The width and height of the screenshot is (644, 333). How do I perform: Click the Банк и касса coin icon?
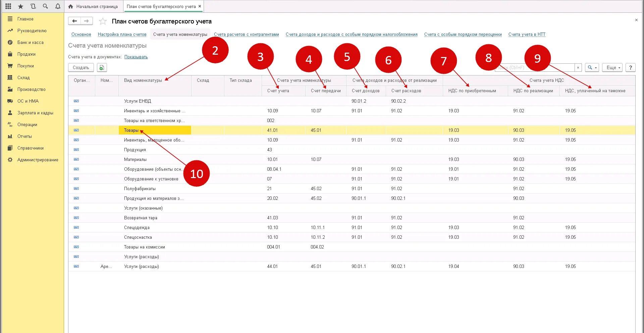coord(10,42)
